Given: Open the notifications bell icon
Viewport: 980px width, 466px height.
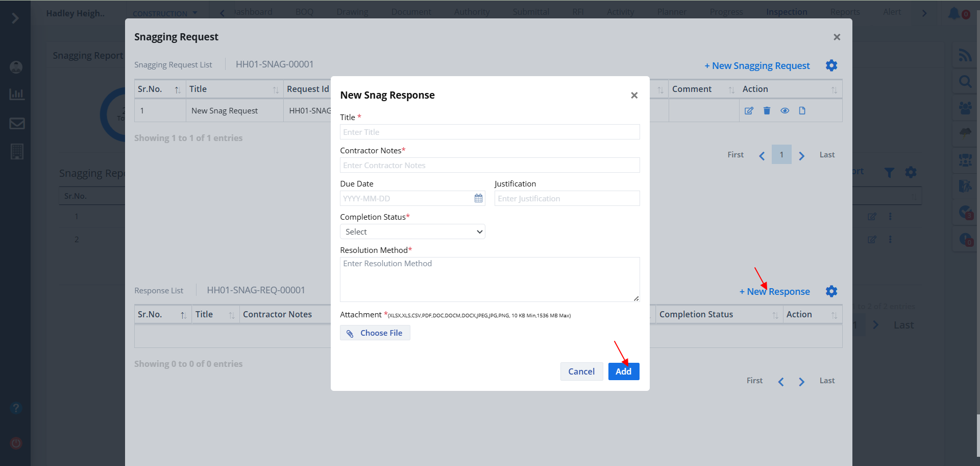Looking at the screenshot, I should [x=953, y=13].
